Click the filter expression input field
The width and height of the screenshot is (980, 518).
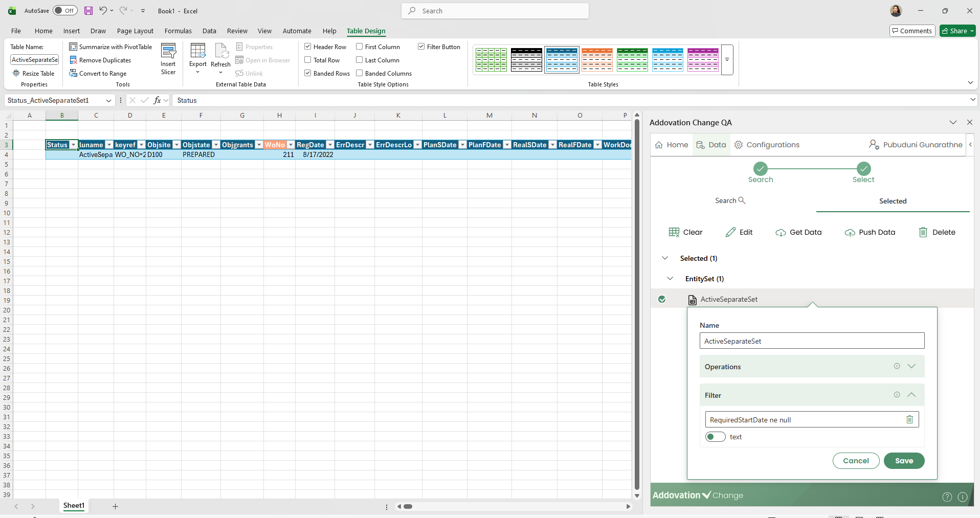tap(803, 420)
